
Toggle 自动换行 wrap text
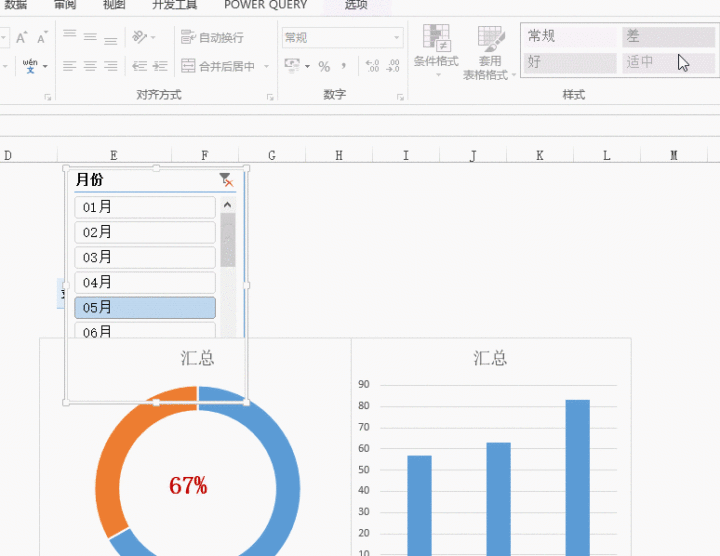point(212,38)
